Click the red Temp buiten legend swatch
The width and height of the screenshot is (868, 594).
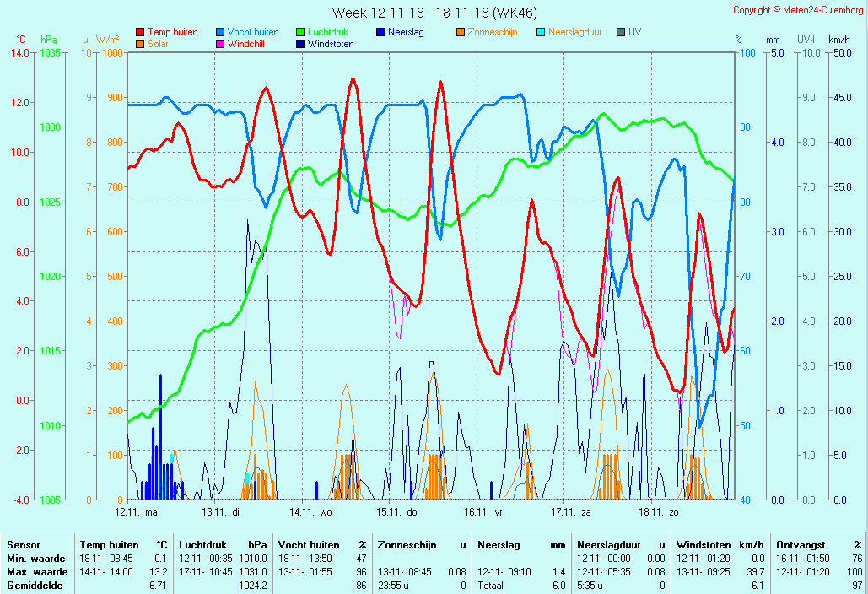(x=140, y=33)
